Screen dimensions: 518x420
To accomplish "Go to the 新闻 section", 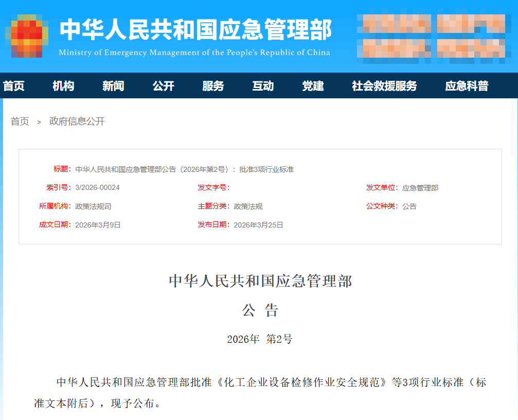I will [x=113, y=86].
